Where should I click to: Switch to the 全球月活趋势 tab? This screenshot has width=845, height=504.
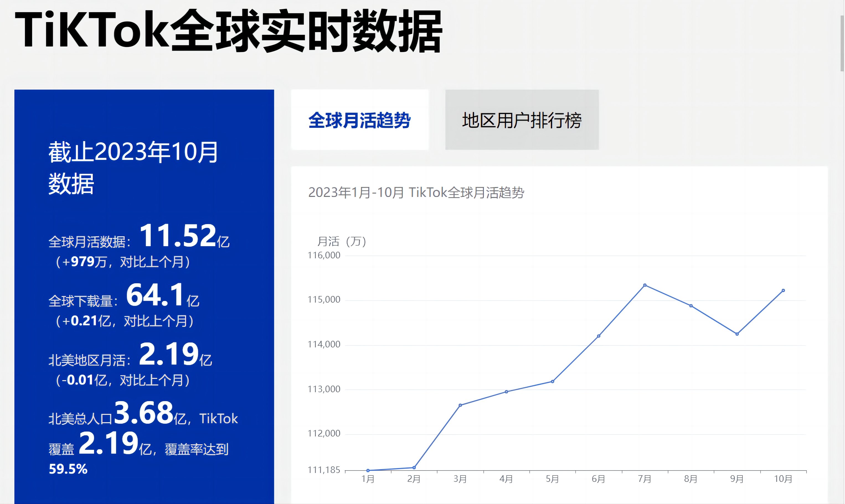[x=360, y=120]
